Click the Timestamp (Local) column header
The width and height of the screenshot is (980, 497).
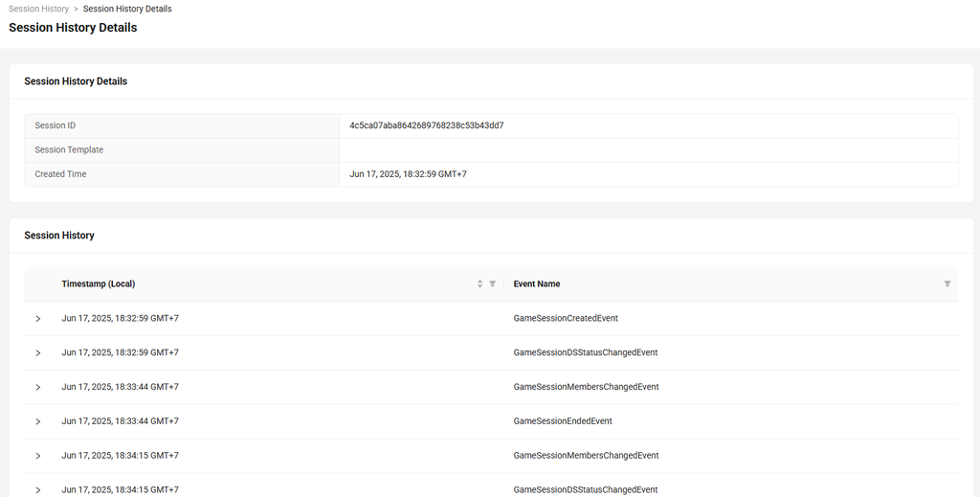pos(99,283)
